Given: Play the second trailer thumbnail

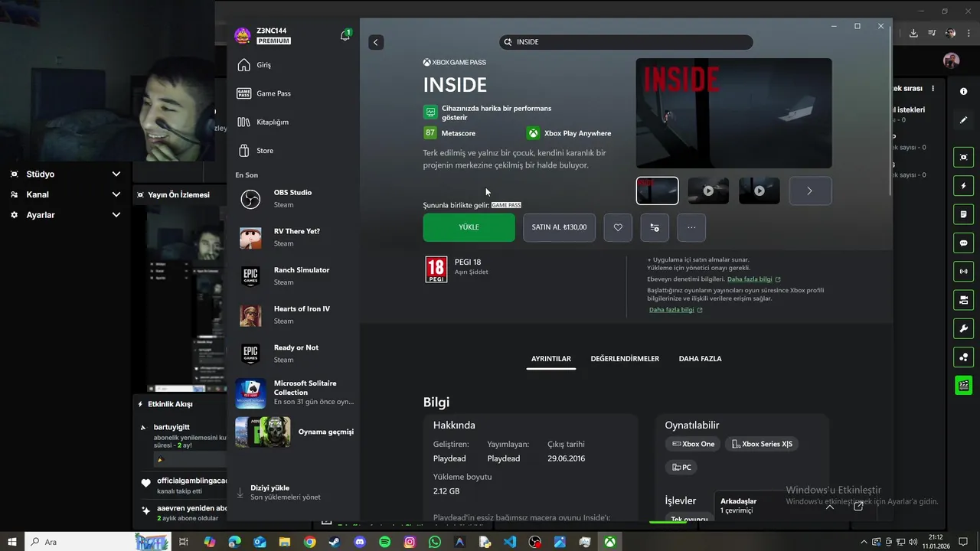Looking at the screenshot, I should [708, 191].
